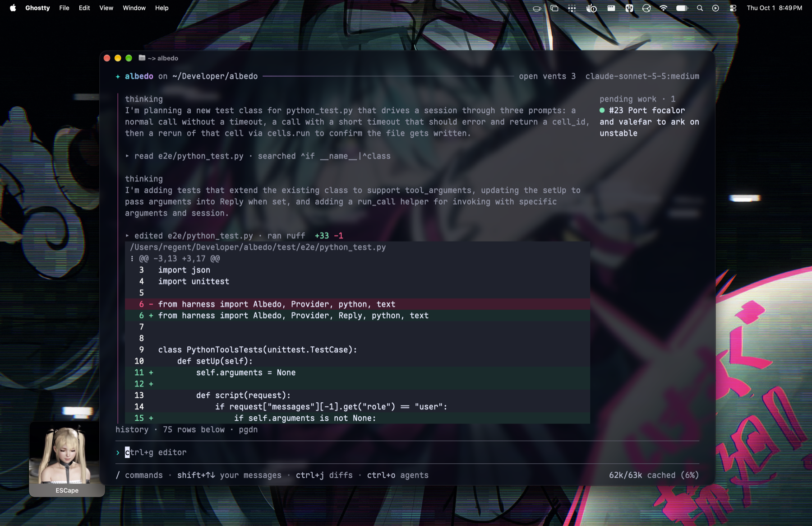Click the '+33 -1' change count
This screenshot has width=812, height=526.
point(329,236)
